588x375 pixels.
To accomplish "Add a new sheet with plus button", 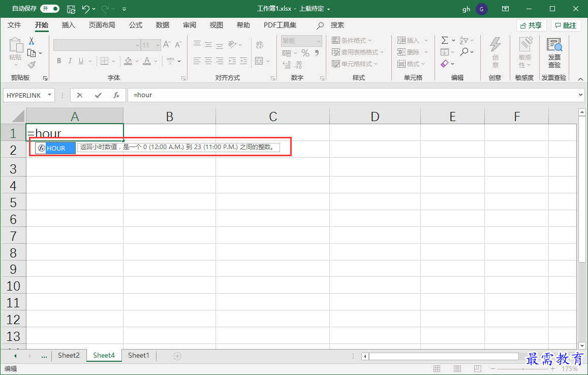I will (x=177, y=356).
